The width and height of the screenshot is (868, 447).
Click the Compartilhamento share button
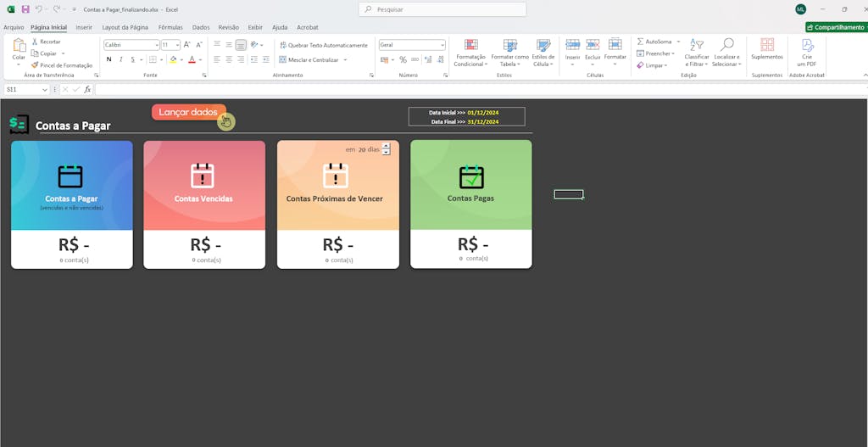point(836,27)
